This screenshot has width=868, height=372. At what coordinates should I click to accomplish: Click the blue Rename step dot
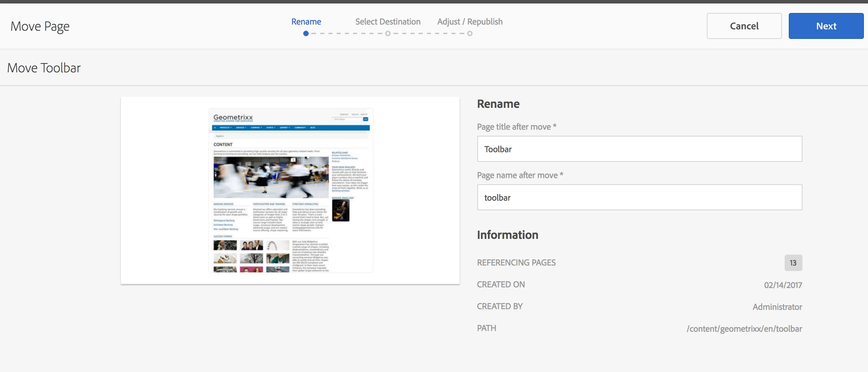[306, 33]
